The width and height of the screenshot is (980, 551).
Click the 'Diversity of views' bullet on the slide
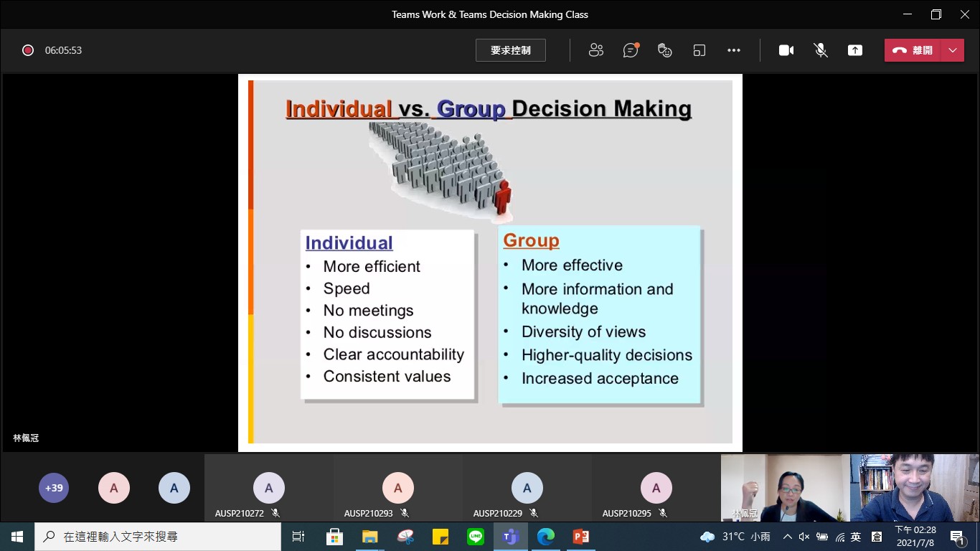point(583,331)
